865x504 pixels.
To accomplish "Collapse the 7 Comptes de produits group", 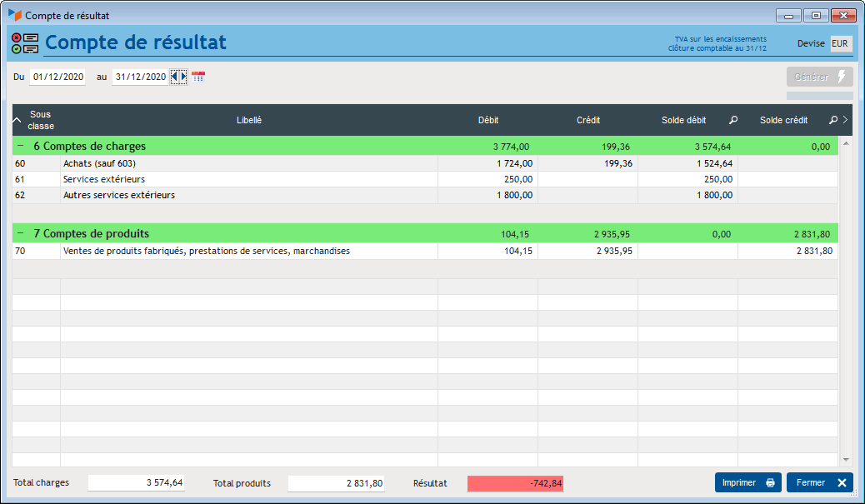I will (x=21, y=234).
